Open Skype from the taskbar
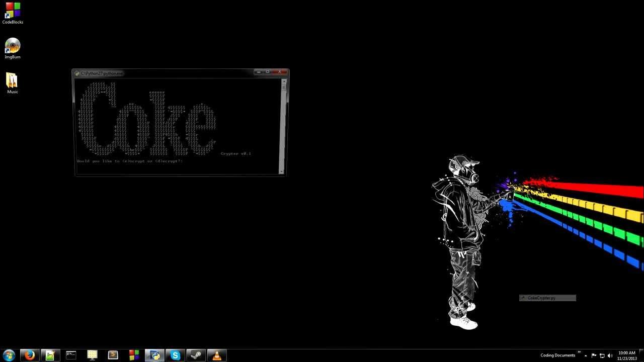Image resolution: width=644 pixels, height=362 pixels. click(x=176, y=355)
